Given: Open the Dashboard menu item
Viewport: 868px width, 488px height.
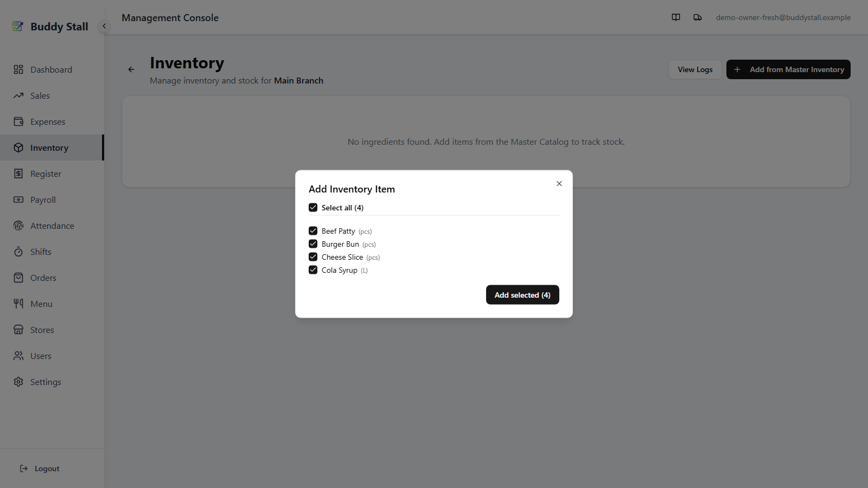Looking at the screenshot, I should pyautogui.click(x=51, y=69).
